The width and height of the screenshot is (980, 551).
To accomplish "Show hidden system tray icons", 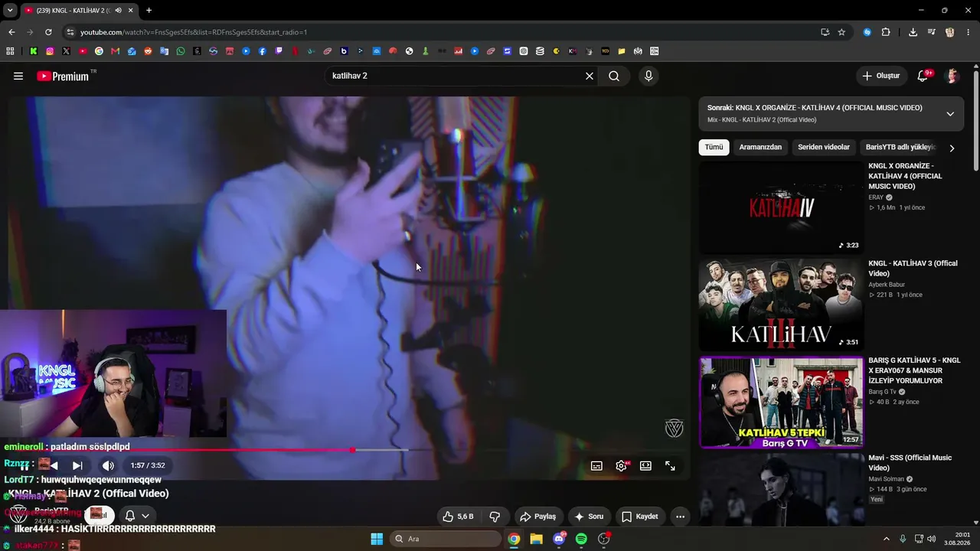I will click(887, 539).
